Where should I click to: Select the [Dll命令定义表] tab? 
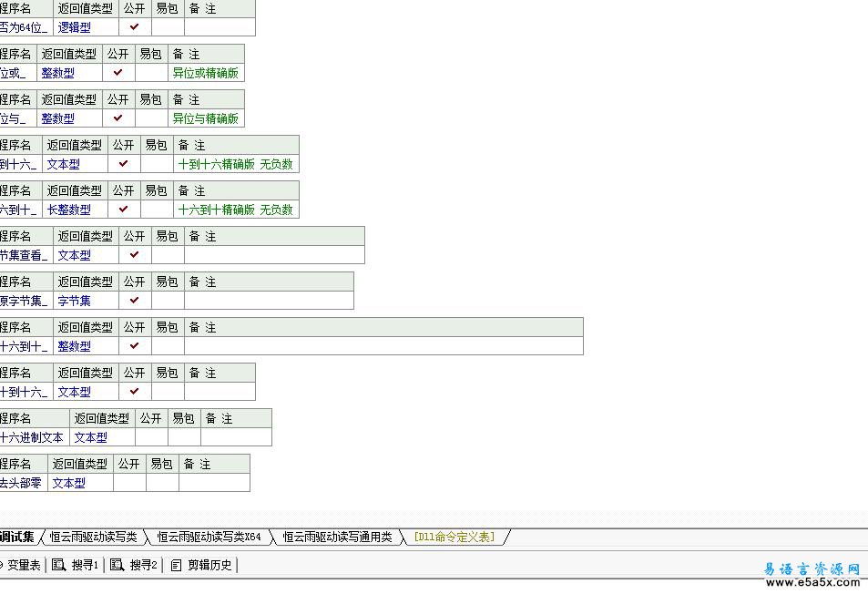click(x=454, y=537)
